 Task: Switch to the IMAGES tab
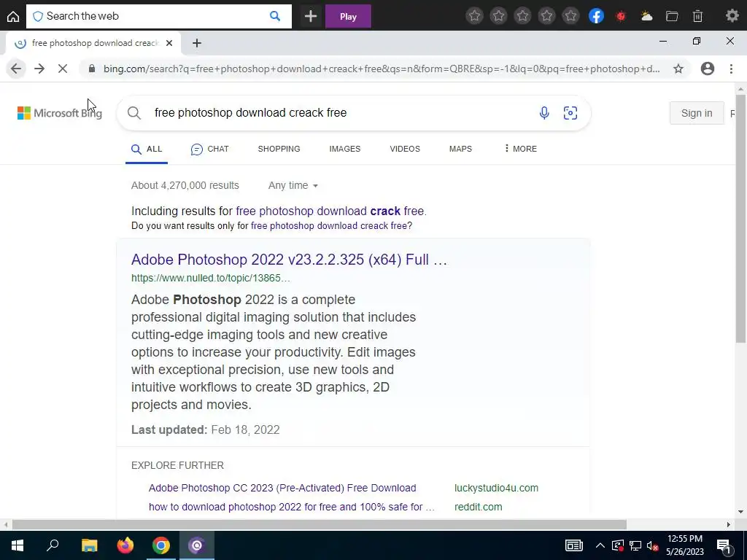(x=345, y=149)
